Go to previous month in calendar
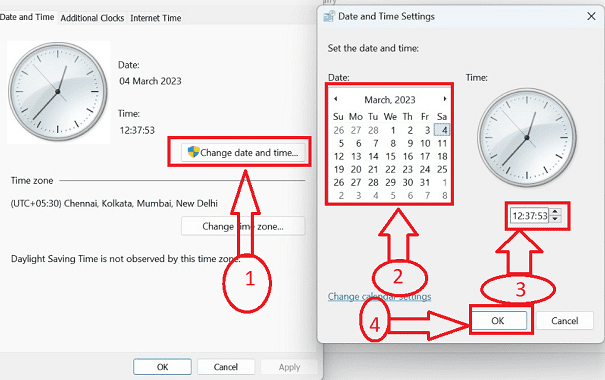 336,99
